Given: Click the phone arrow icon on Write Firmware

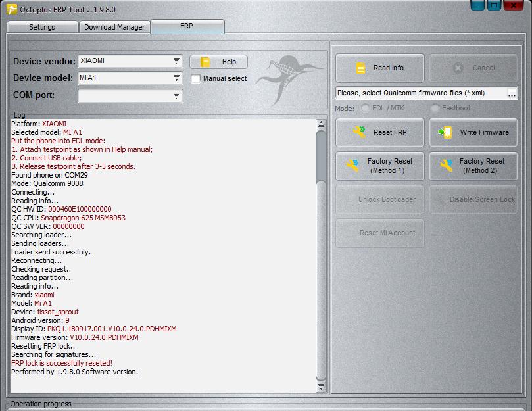Looking at the screenshot, I should click(x=445, y=132).
